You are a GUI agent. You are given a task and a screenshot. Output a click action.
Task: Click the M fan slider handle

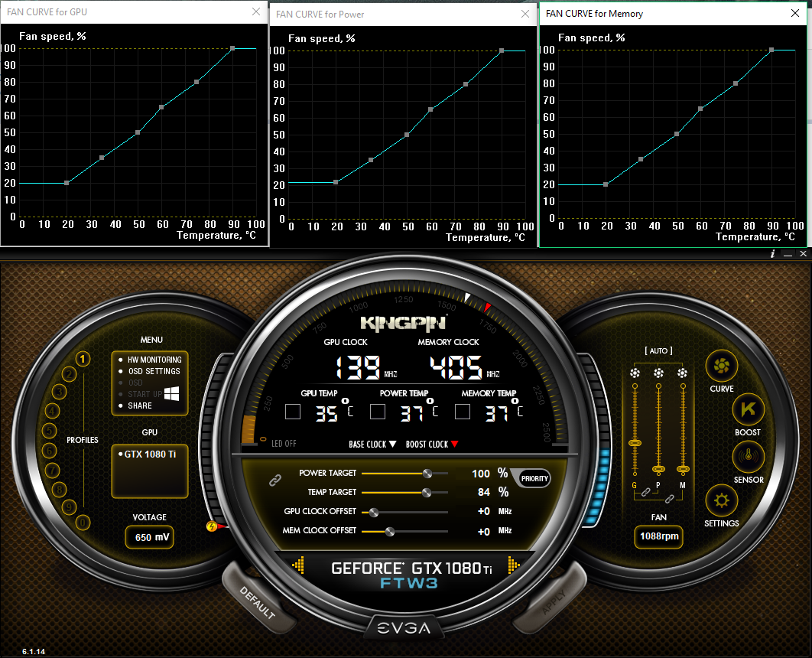coord(683,470)
